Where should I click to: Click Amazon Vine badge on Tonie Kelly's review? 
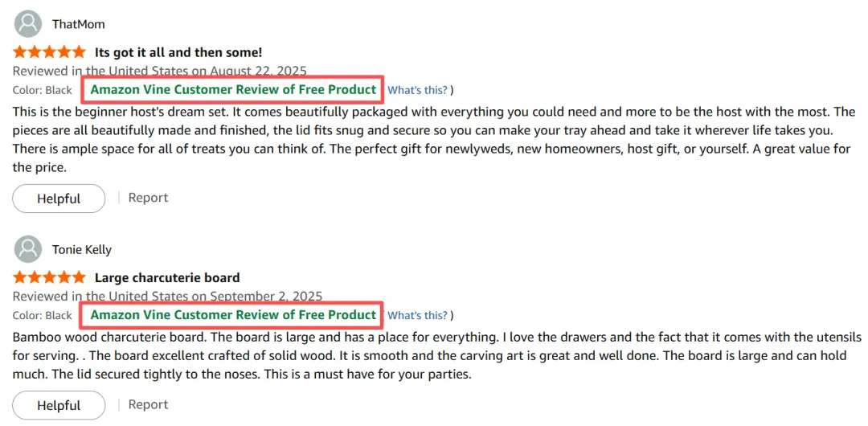click(233, 314)
